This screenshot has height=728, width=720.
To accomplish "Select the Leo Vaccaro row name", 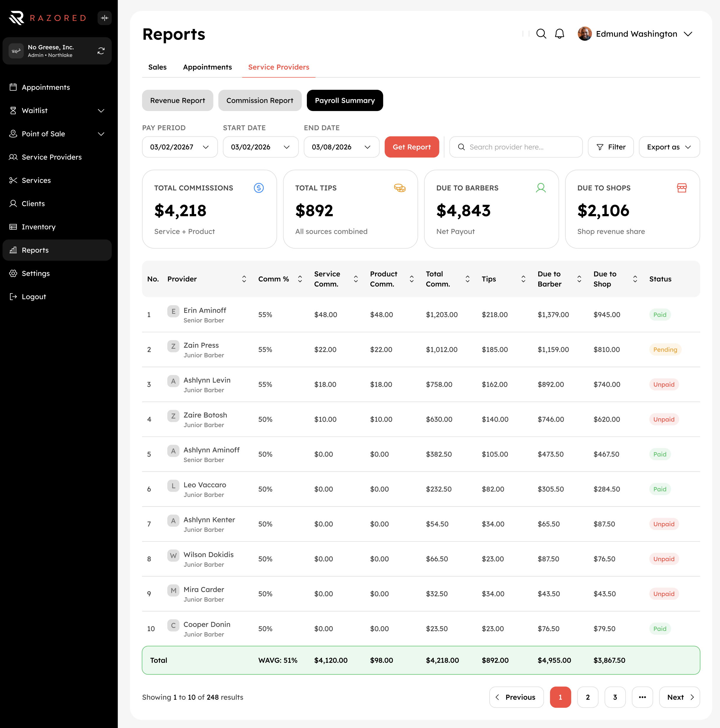I will [x=205, y=485].
